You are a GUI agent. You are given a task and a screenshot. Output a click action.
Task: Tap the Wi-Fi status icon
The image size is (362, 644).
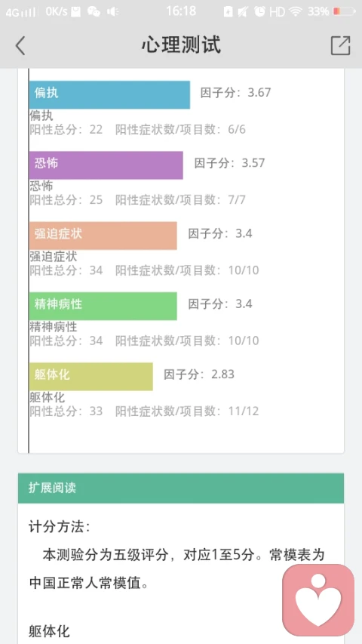[x=295, y=11]
